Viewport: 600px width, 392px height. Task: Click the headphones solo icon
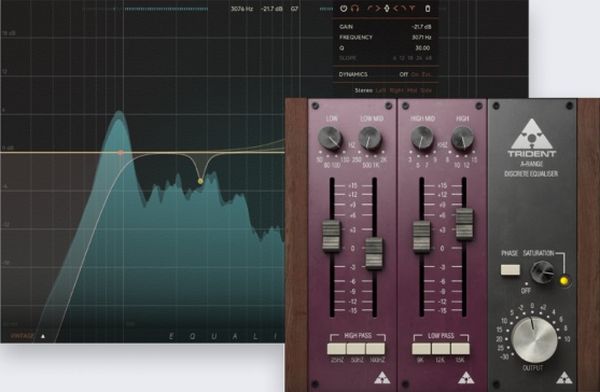pyautogui.click(x=355, y=8)
